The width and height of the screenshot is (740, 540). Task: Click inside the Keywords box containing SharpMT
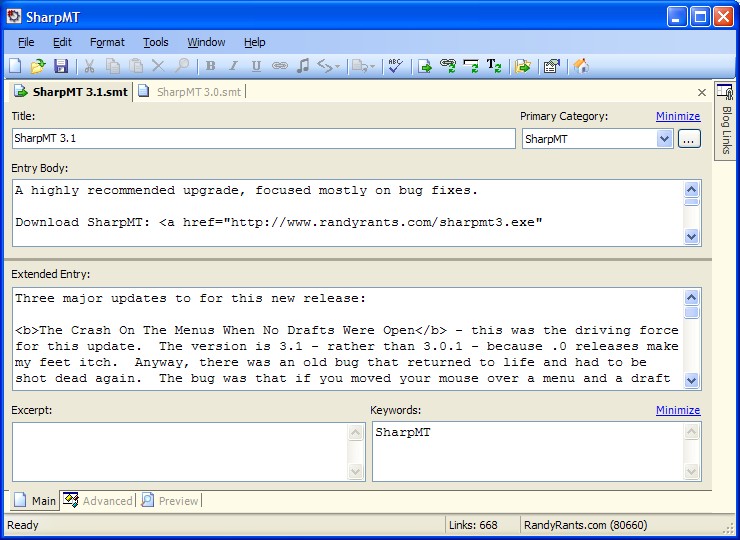point(528,452)
